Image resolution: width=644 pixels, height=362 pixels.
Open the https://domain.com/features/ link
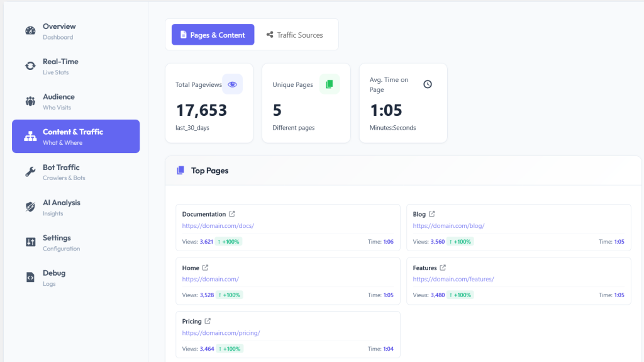click(453, 280)
